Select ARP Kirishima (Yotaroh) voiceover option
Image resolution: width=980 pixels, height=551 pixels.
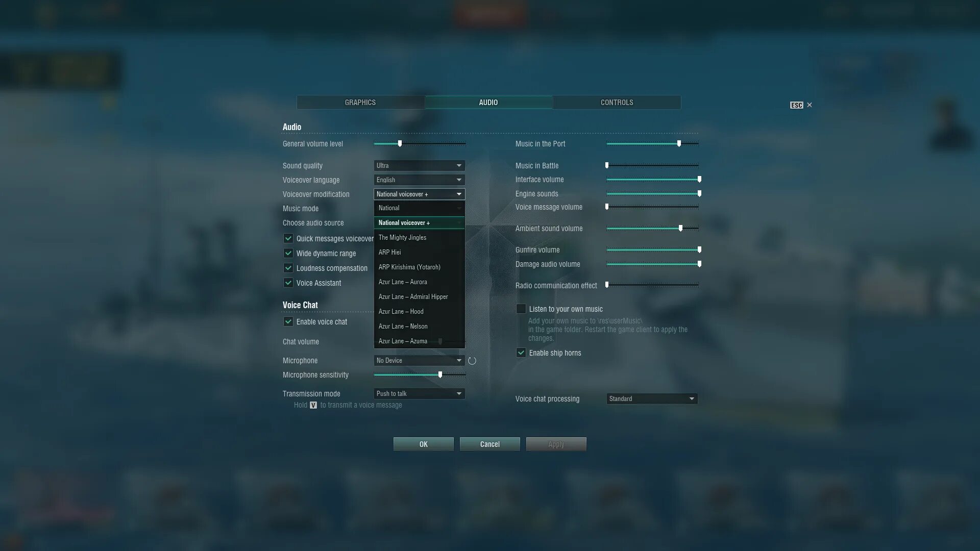[x=409, y=267]
